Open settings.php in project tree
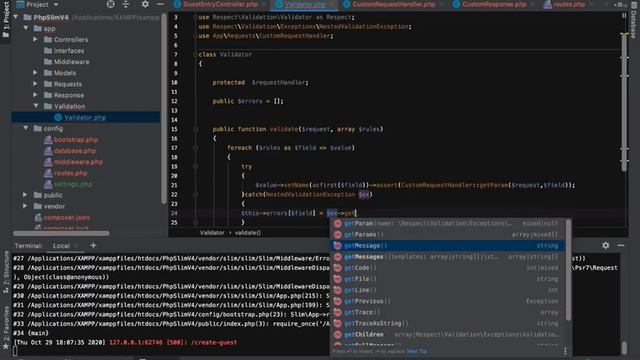The width and height of the screenshot is (640, 360). click(x=73, y=184)
